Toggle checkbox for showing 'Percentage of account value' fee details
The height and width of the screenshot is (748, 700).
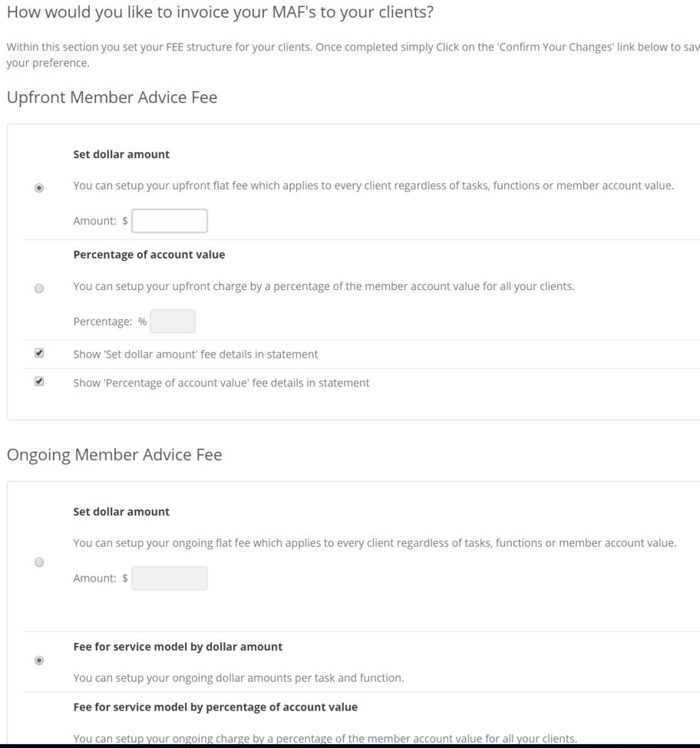[39, 381]
